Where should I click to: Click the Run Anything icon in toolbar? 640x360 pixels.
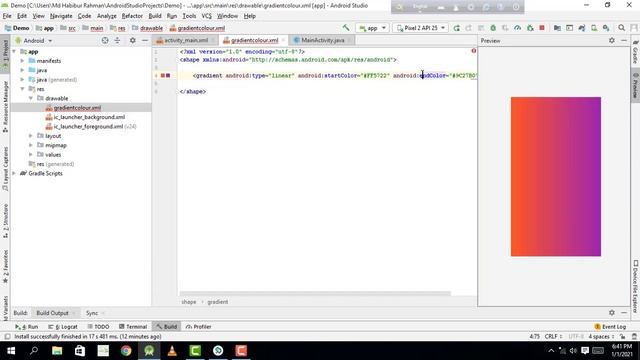click(569, 28)
